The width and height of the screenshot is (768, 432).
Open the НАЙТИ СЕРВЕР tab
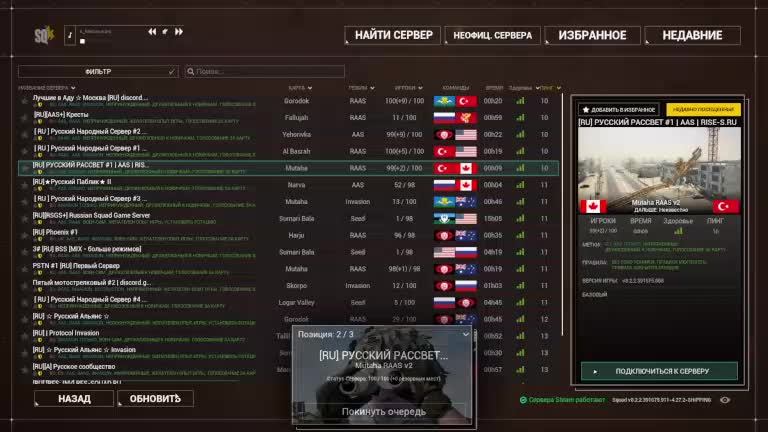coord(393,35)
